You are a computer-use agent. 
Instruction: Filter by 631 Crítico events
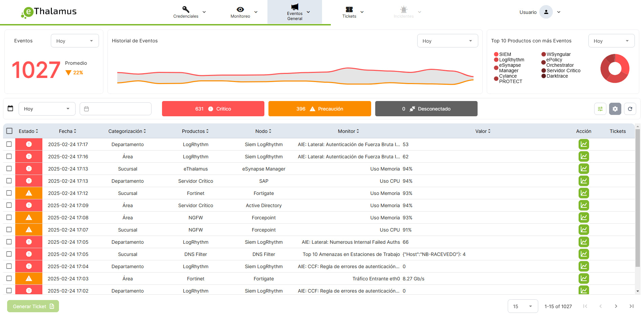(x=213, y=109)
